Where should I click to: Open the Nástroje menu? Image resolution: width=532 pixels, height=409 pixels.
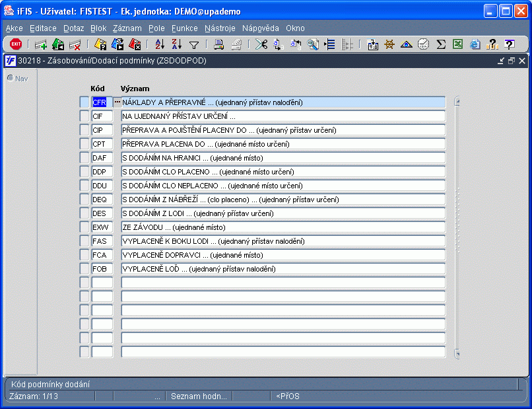pos(220,28)
